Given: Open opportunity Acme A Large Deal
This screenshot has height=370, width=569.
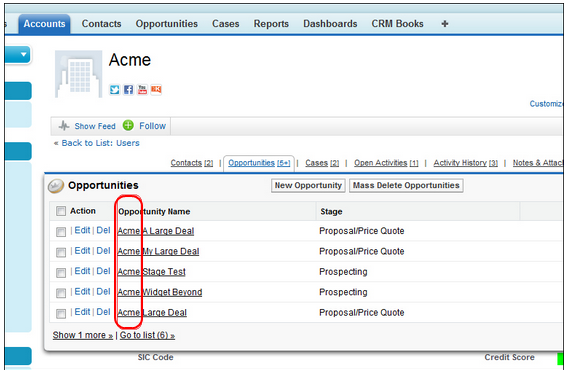Looking at the screenshot, I should [156, 231].
